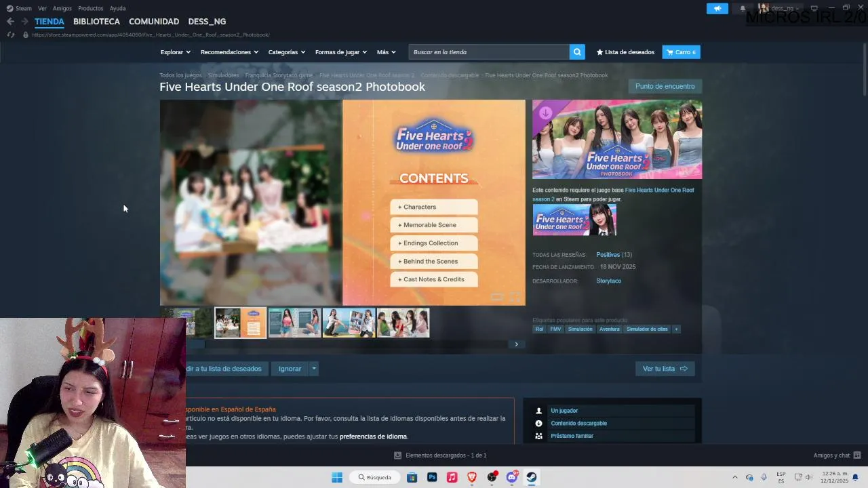
Task: Click the Un jugador single-player icon
Action: click(x=538, y=411)
